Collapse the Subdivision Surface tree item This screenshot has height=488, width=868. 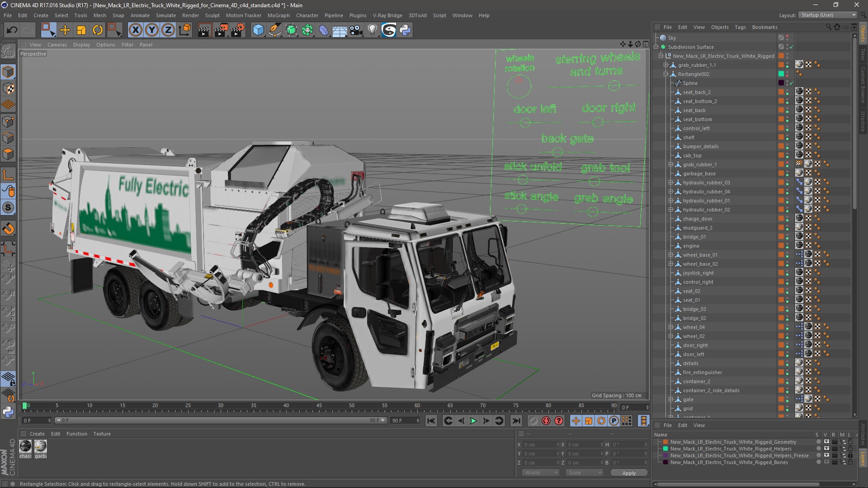tap(656, 47)
